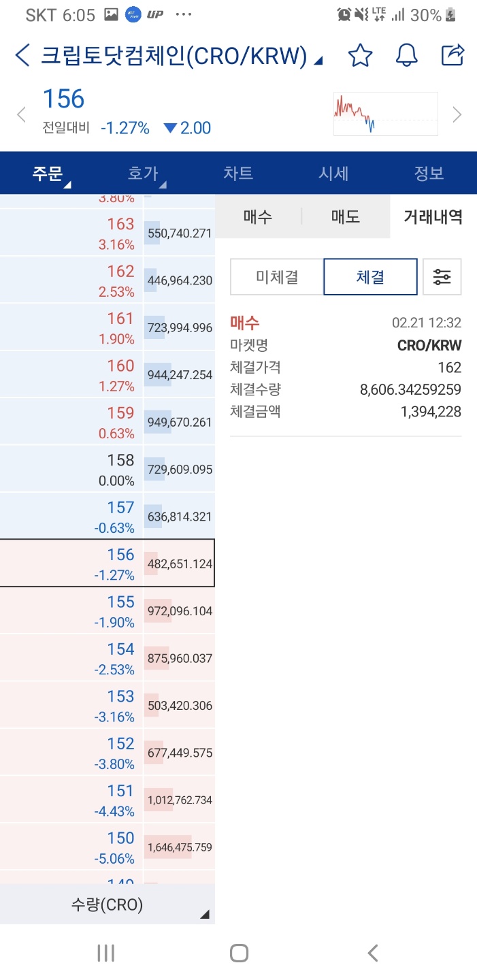Image resolution: width=477 pixels, height=980 pixels.
Task: Tap the Android back navigation button
Action: 372,953
